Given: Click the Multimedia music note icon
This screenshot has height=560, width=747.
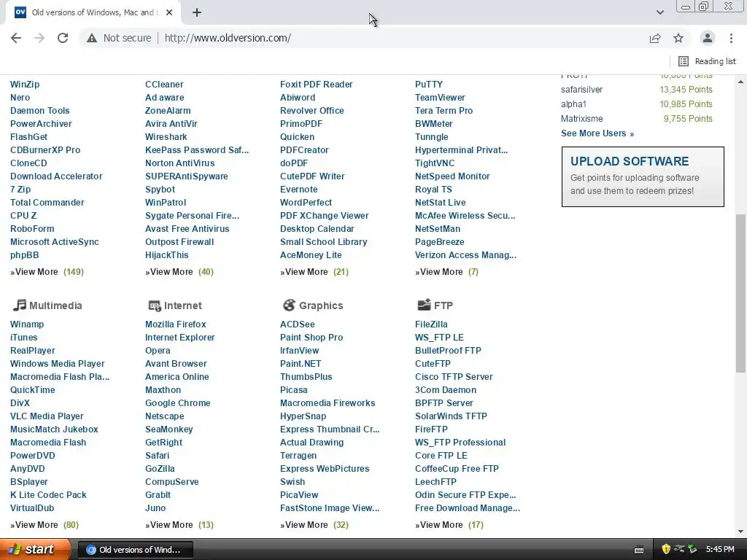Looking at the screenshot, I should [x=19, y=306].
